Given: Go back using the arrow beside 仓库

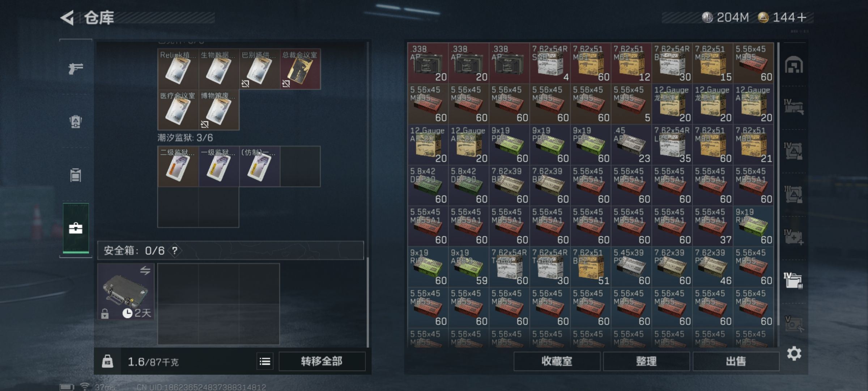Looking at the screenshot, I should [x=68, y=17].
